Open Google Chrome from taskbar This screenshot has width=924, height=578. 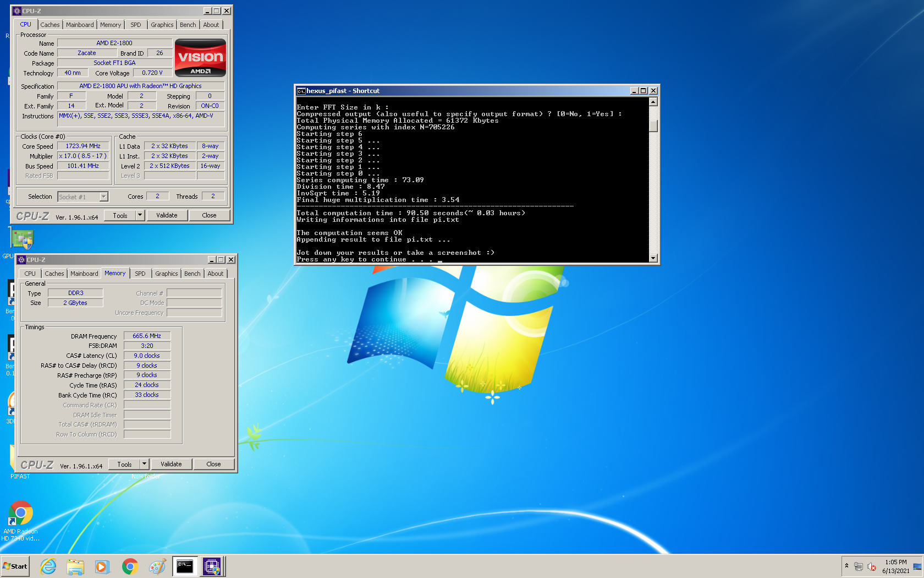tap(130, 566)
